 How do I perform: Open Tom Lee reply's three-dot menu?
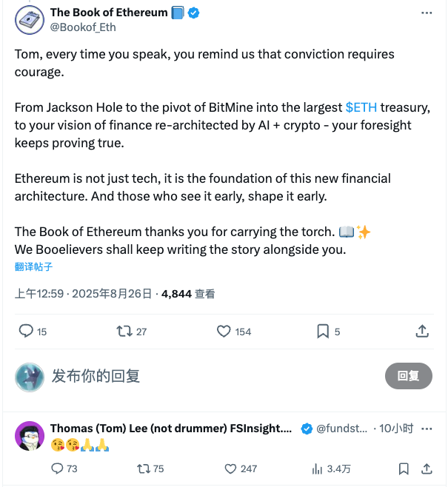(x=427, y=429)
